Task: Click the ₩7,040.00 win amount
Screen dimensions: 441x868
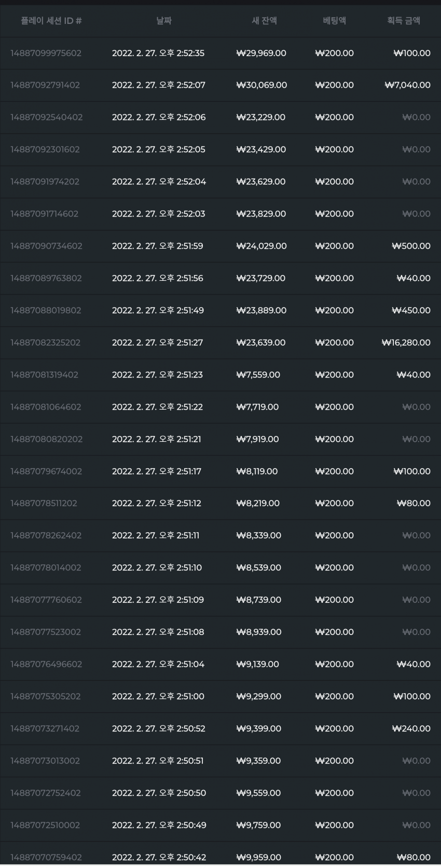Action: (x=407, y=85)
